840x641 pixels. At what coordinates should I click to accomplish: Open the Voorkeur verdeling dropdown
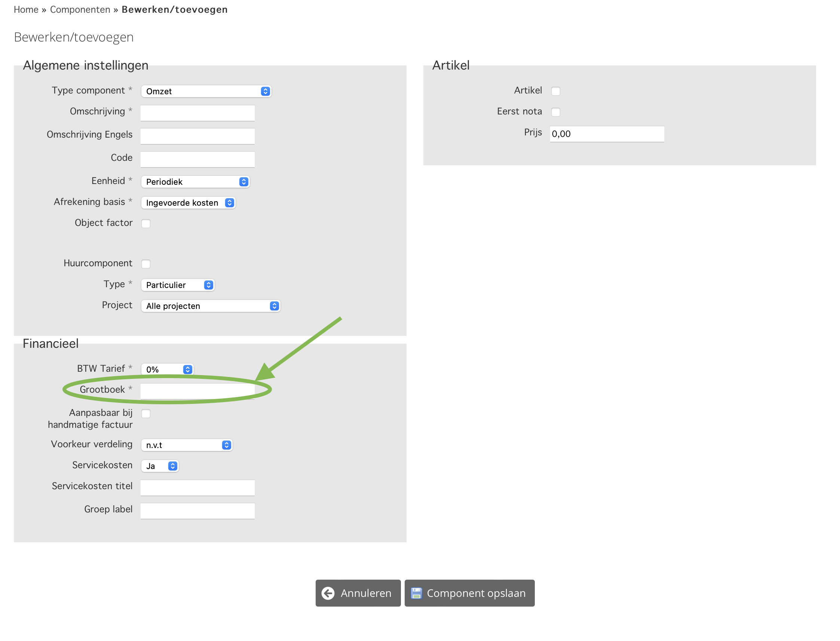pos(187,445)
